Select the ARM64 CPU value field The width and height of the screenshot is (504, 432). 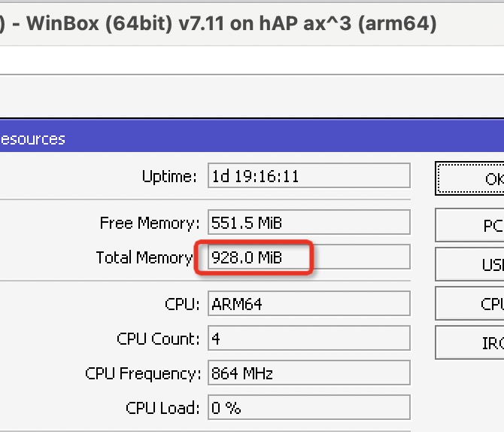(308, 304)
